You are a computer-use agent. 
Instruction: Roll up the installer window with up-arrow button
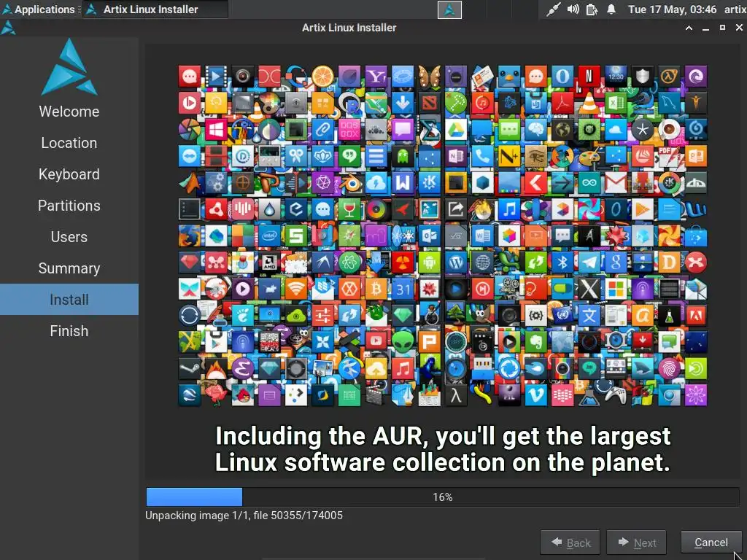point(689,28)
